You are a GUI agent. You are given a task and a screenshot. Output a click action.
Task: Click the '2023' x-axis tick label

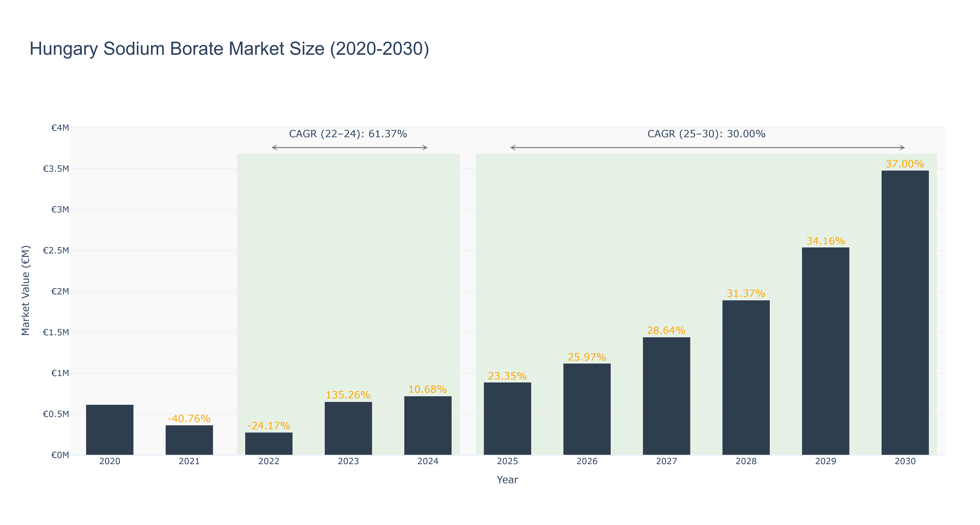348,461
